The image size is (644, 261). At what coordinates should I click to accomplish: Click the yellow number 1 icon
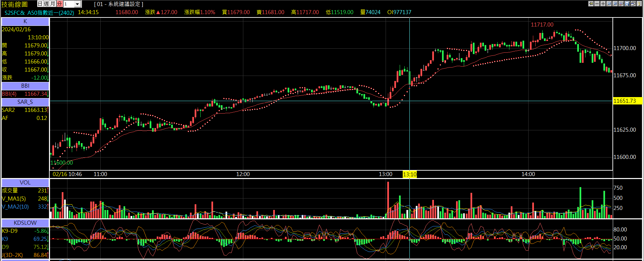(x=639, y=4)
